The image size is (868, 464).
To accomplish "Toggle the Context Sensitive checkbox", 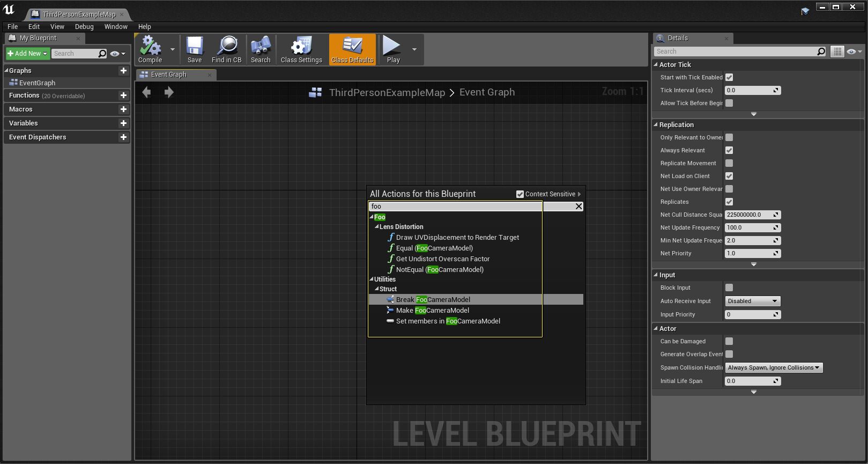I will click(x=520, y=194).
